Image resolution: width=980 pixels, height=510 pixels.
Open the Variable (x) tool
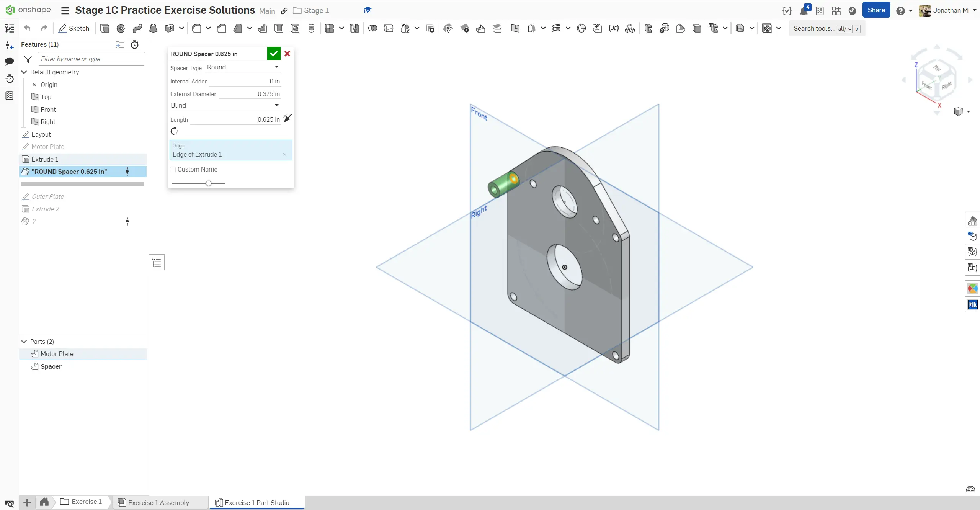pyautogui.click(x=614, y=28)
